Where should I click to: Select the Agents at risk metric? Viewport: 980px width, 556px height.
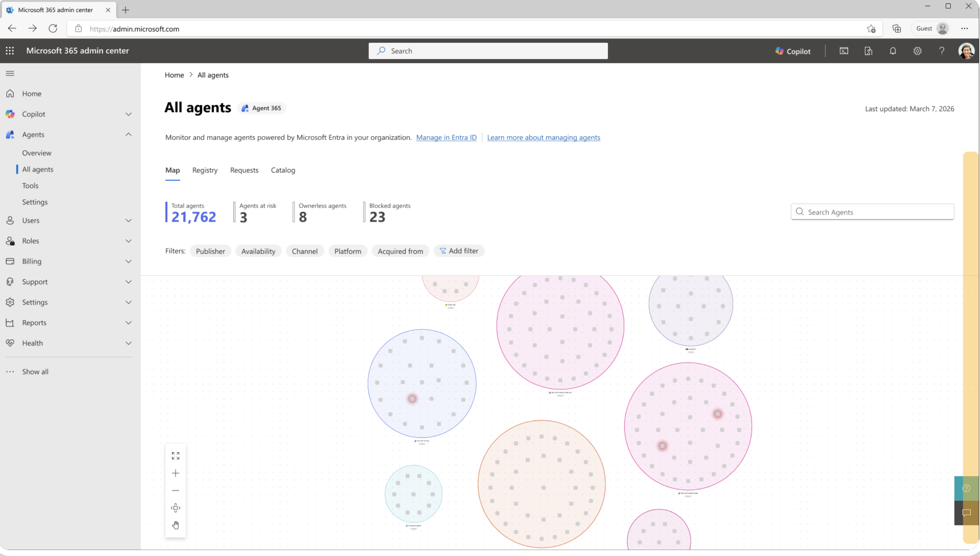[255, 212]
